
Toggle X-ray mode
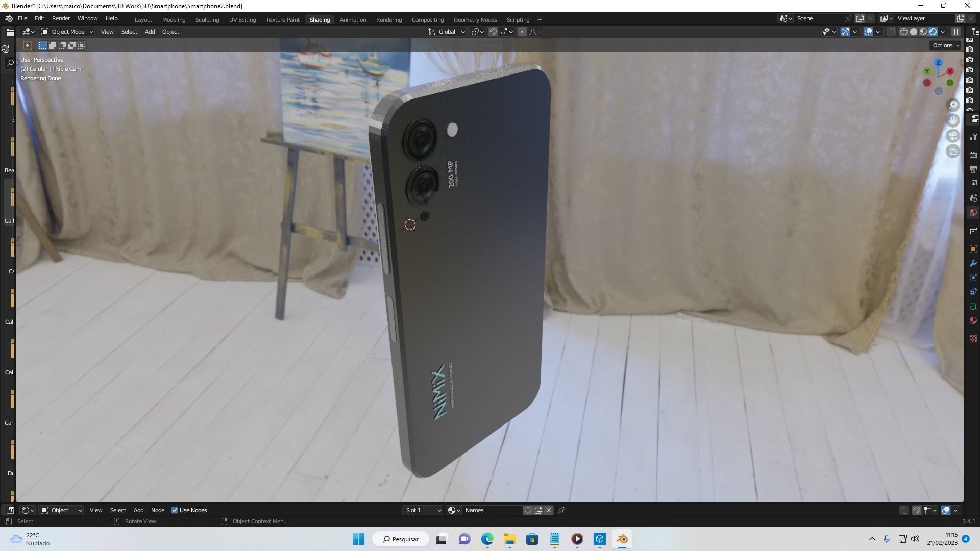(891, 32)
